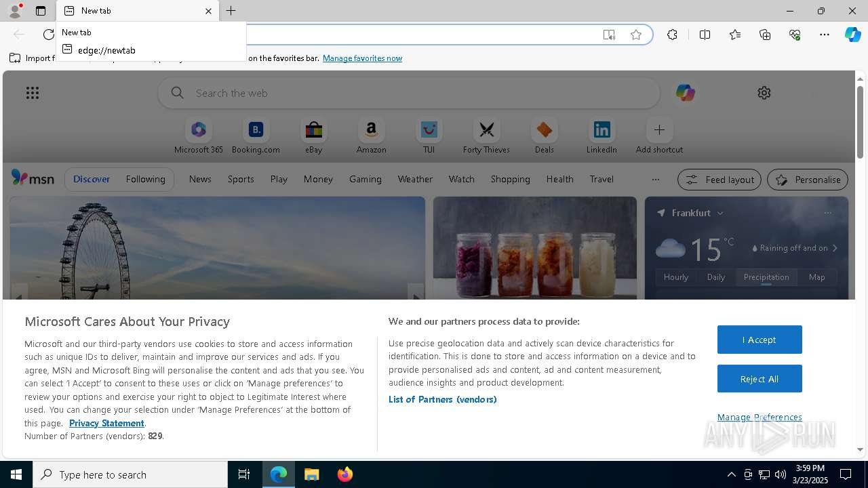The height and width of the screenshot is (488, 868).
Task: Open Microsoft 365 shortcut
Action: point(199,136)
